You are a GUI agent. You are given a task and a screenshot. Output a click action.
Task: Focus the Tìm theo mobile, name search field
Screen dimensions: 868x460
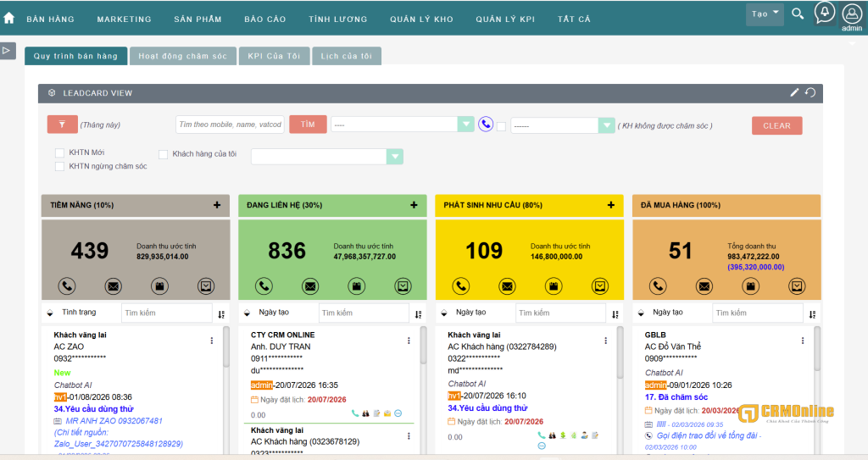pyautogui.click(x=231, y=125)
